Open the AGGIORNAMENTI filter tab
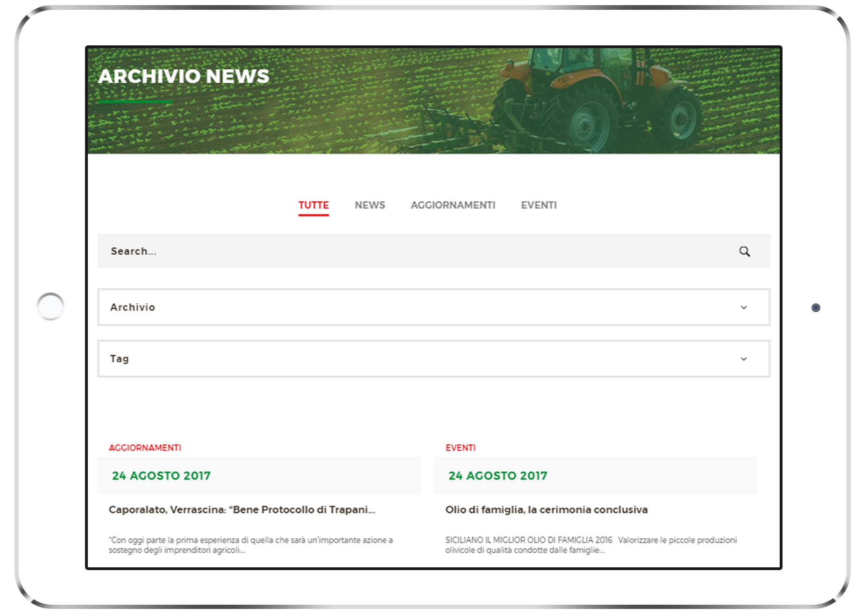Viewport: 868px width, 615px height. 453,205
